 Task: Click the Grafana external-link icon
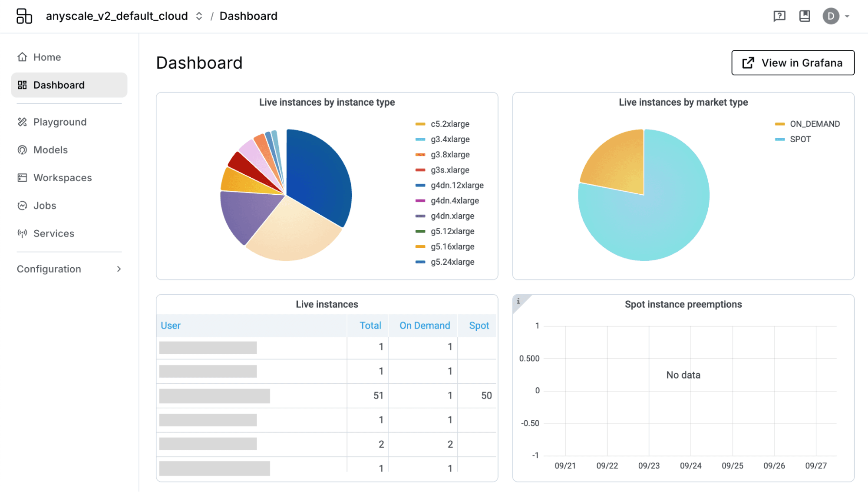748,63
